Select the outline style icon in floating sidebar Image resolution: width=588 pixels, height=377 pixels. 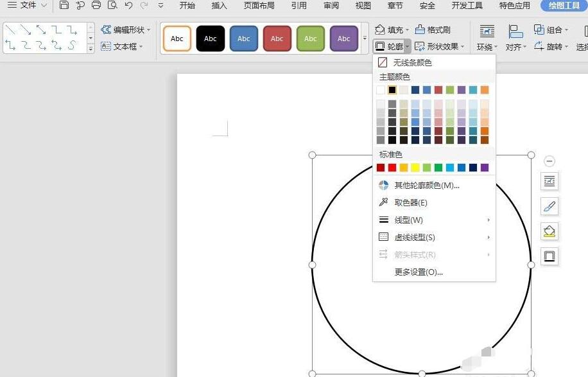[x=549, y=256]
